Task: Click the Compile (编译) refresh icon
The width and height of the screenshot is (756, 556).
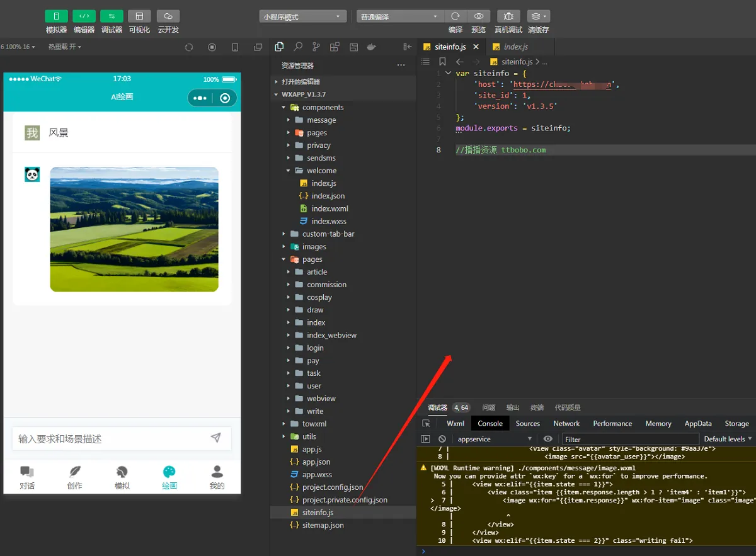Action: tap(455, 16)
